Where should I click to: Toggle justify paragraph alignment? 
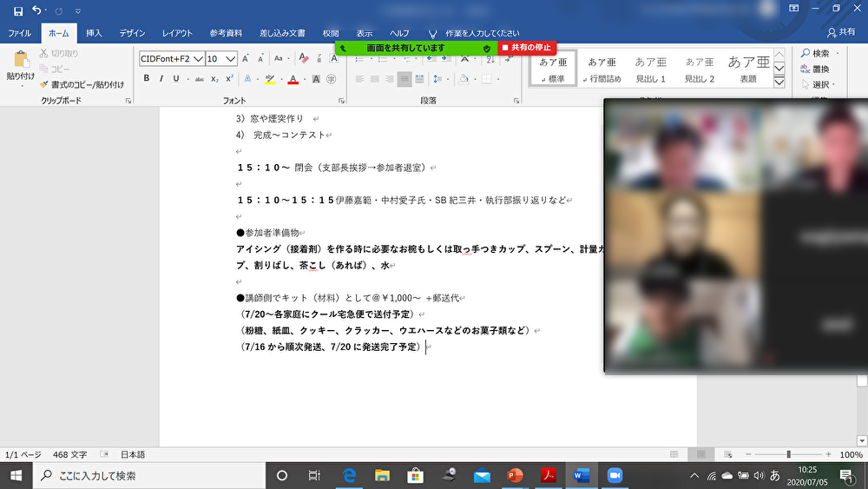tap(404, 79)
